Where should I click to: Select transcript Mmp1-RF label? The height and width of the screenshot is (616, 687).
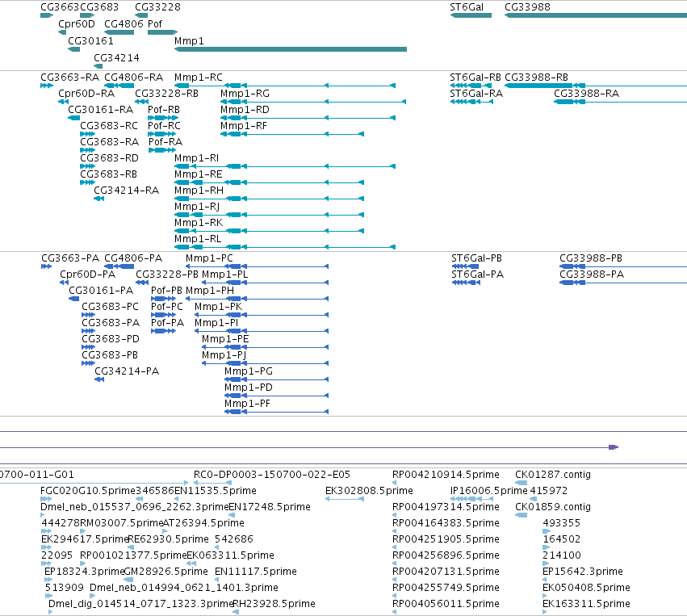244,126
